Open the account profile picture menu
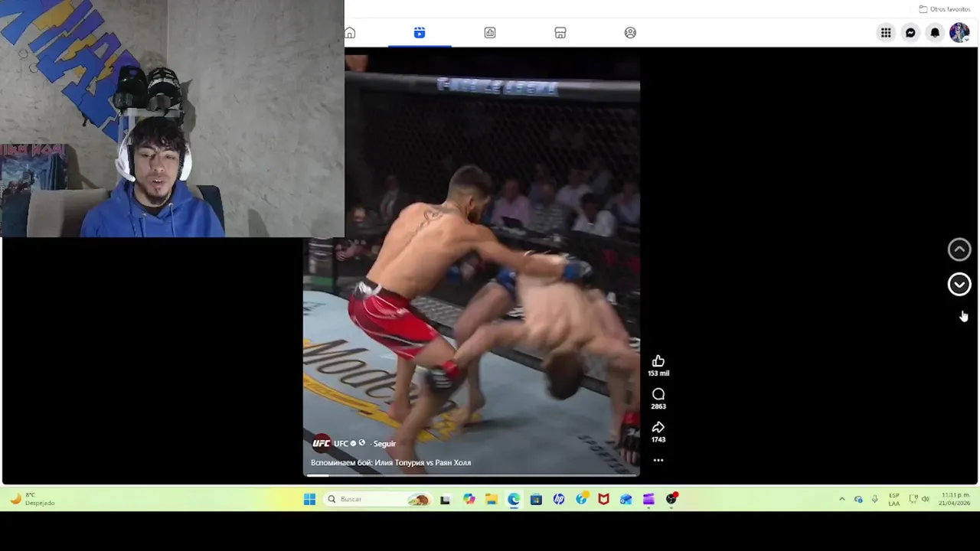Viewport: 980px width, 551px height. click(959, 33)
